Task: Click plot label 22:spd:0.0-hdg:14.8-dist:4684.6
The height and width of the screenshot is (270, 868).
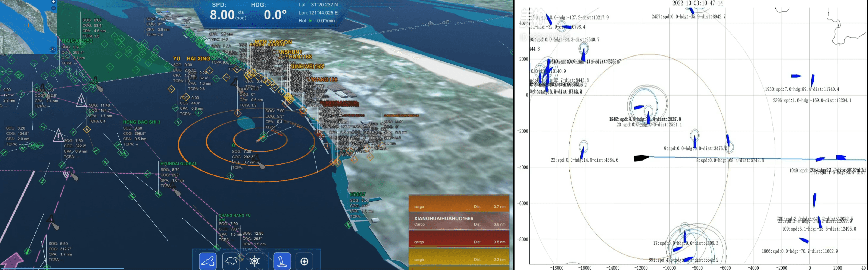Action: coord(585,160)
